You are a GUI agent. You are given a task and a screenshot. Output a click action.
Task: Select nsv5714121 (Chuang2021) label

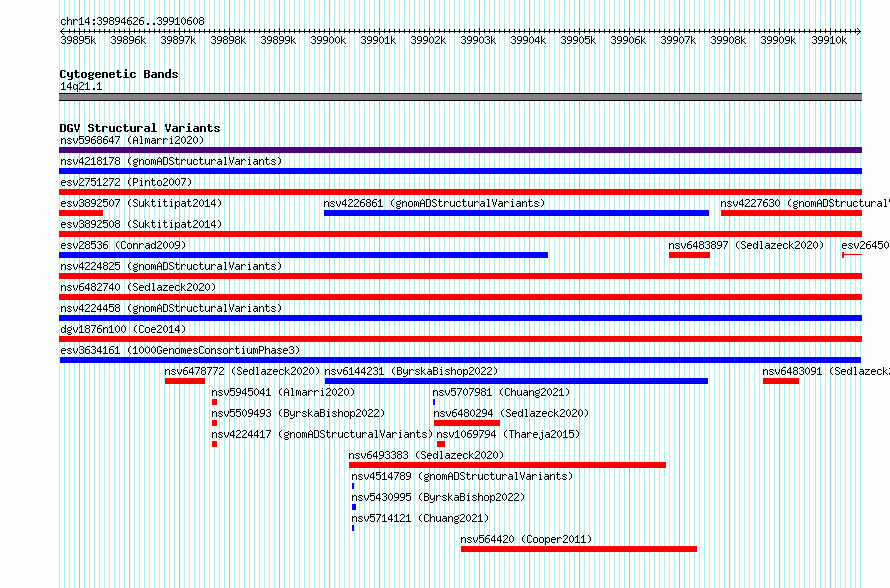click(420, 518)
